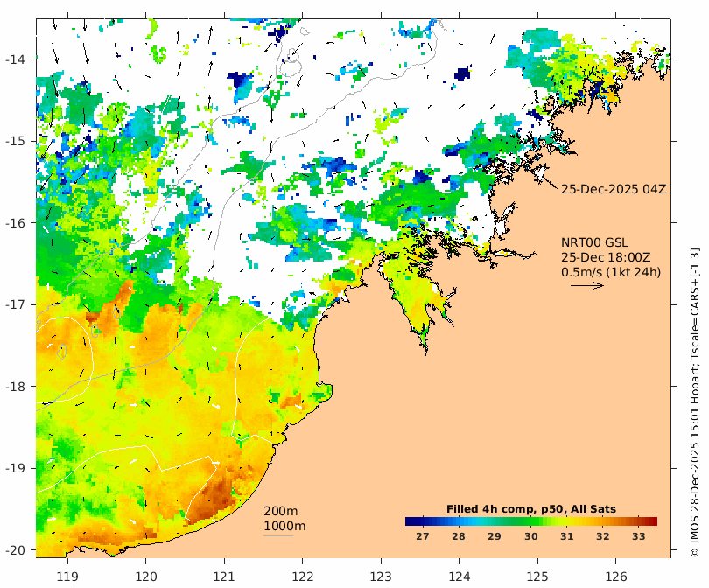Click colorbar tick label '27'
This screenshot has width=709, height=588.
click(x=422, y=536)
